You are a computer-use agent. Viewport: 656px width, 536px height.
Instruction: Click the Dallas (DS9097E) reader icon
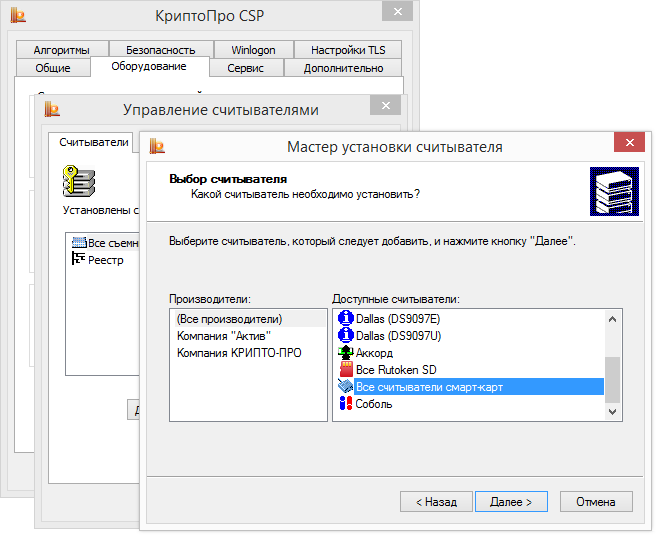pyautogui.click(x=346, y=318)
